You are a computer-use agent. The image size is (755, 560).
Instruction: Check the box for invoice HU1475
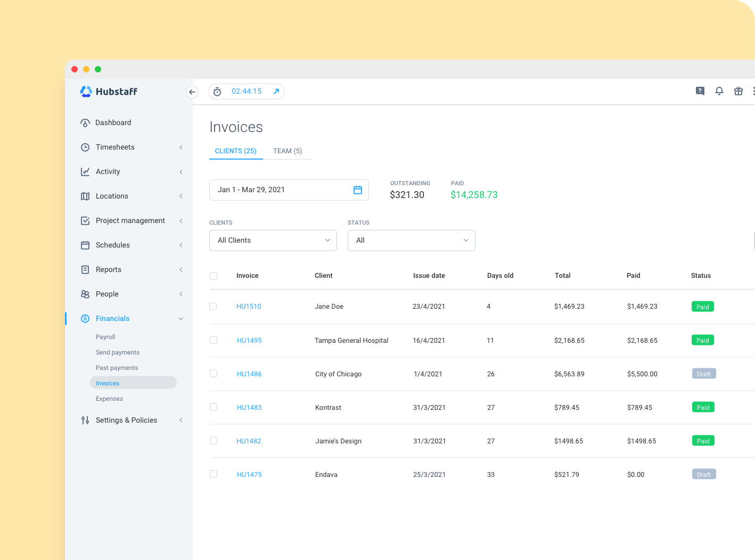(x=214, y=474)
